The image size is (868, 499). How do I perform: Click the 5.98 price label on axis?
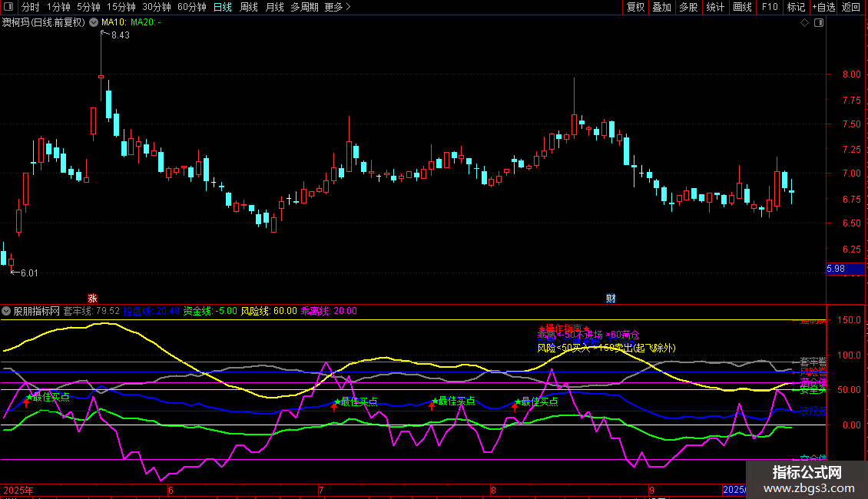coord(836,269)
